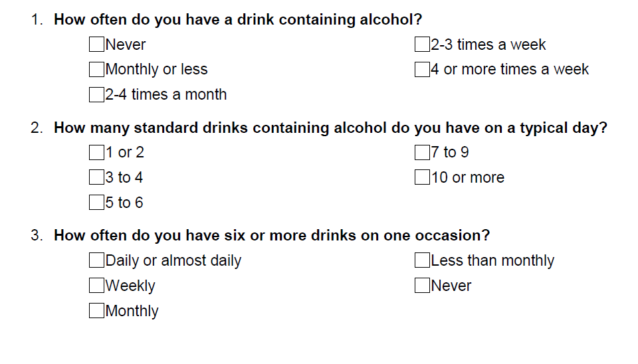
Task: Select the 'Weekly' checkbox
Action: [x=97, y=286]
